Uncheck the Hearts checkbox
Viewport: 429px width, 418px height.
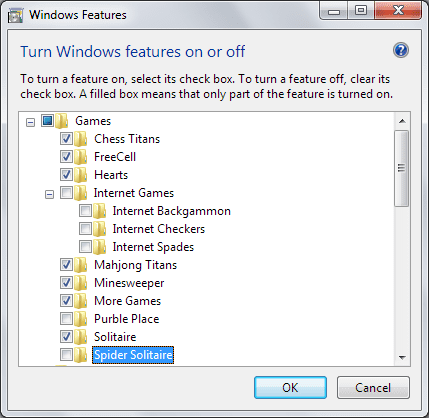pos(66,174)
